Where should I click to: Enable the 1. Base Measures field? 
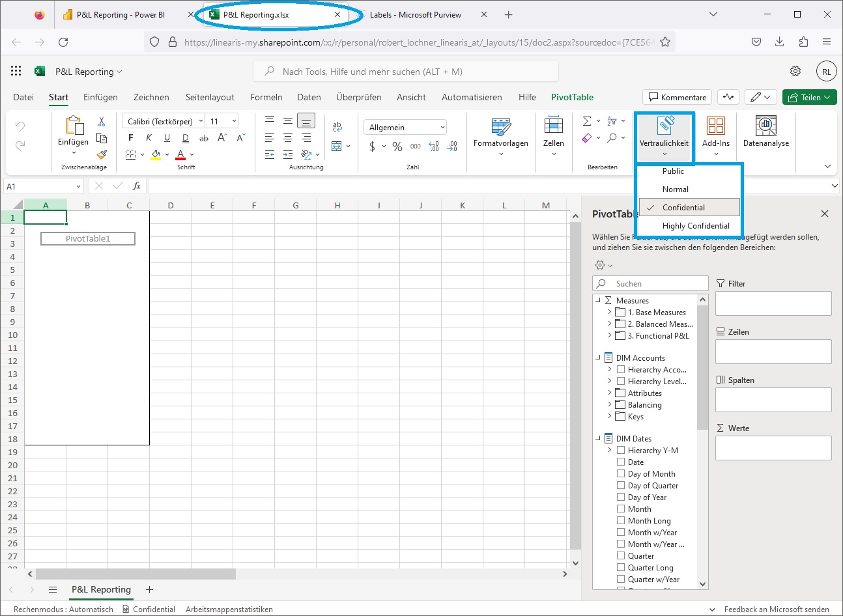click(x=620, y=312)
